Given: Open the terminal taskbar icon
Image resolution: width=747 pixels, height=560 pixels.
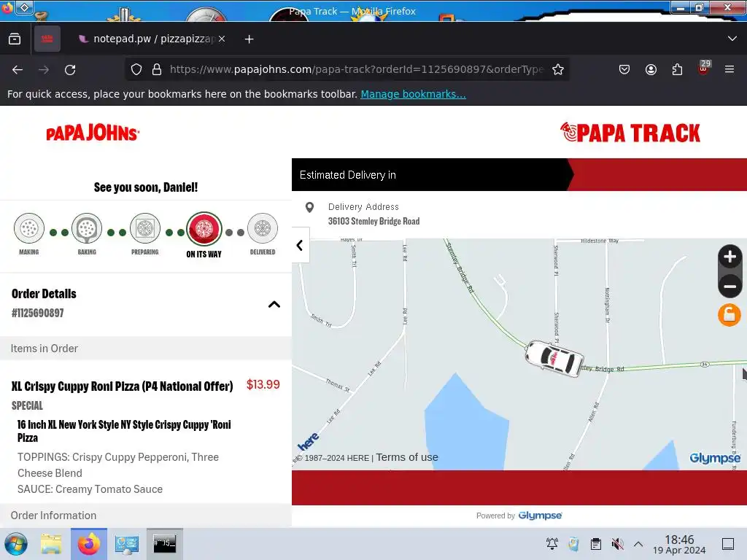Looking at the screenshot, I should click(164, 544).
